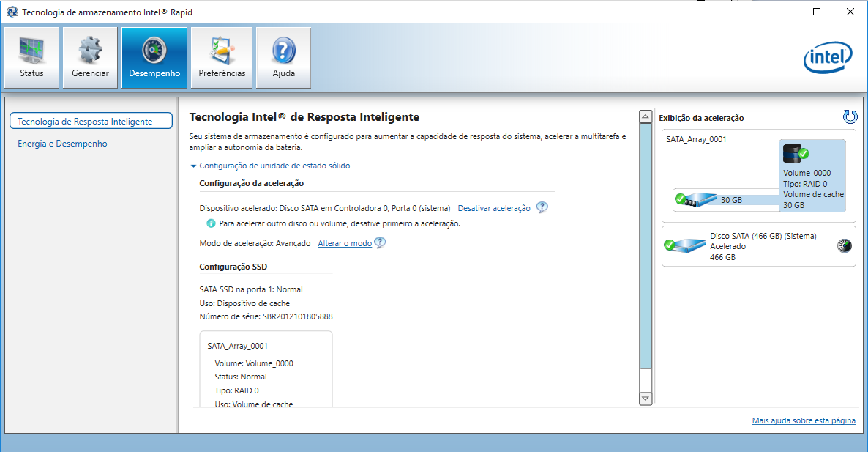
Task: Click the Intel logo
Action: (828, 58)
